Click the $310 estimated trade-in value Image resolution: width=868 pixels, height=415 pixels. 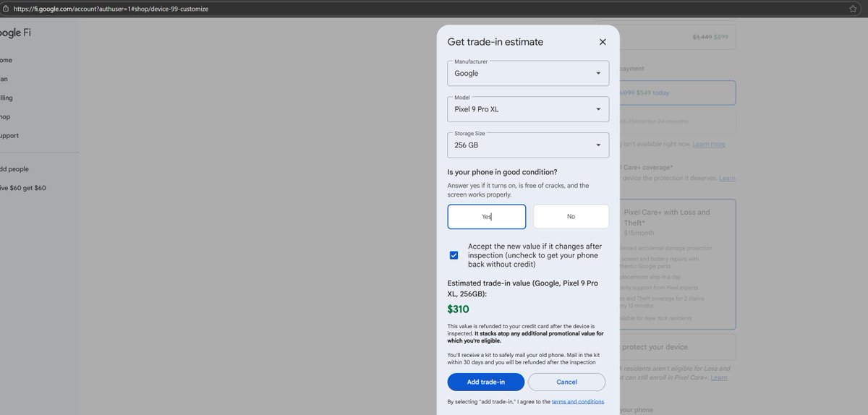(x=459, y=309)
